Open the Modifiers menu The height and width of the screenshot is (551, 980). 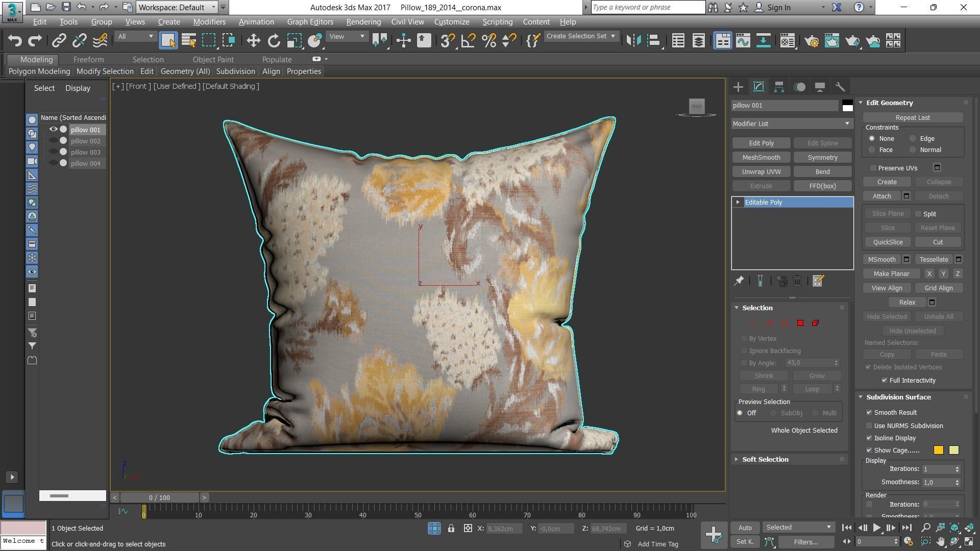(x=209, y=22)
